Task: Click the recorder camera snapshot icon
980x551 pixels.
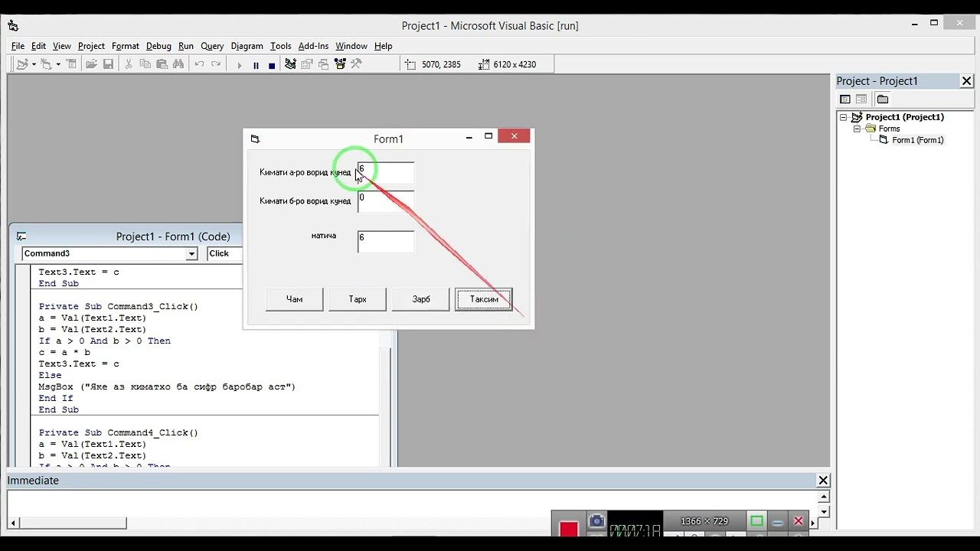Action: 596,521
